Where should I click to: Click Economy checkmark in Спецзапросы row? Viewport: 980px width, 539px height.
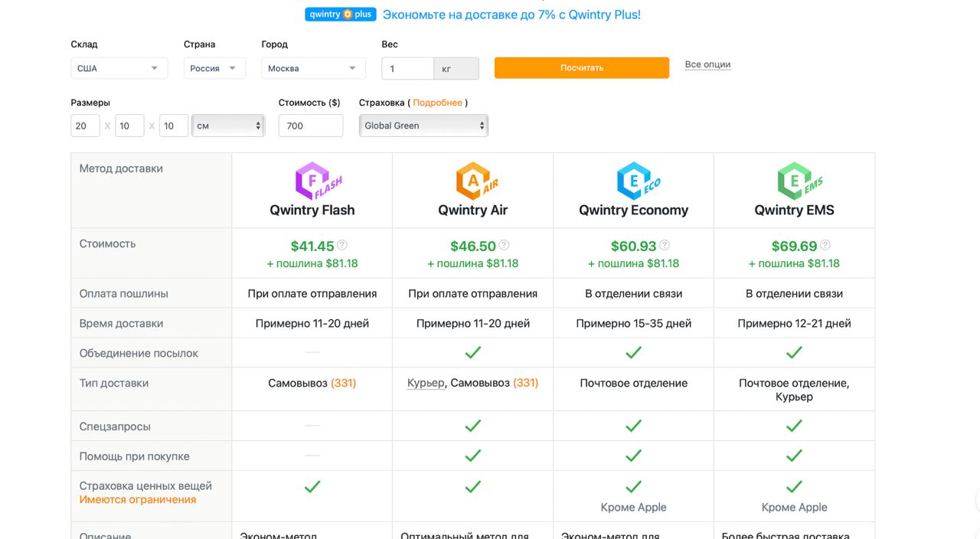(x=633, y=426)
